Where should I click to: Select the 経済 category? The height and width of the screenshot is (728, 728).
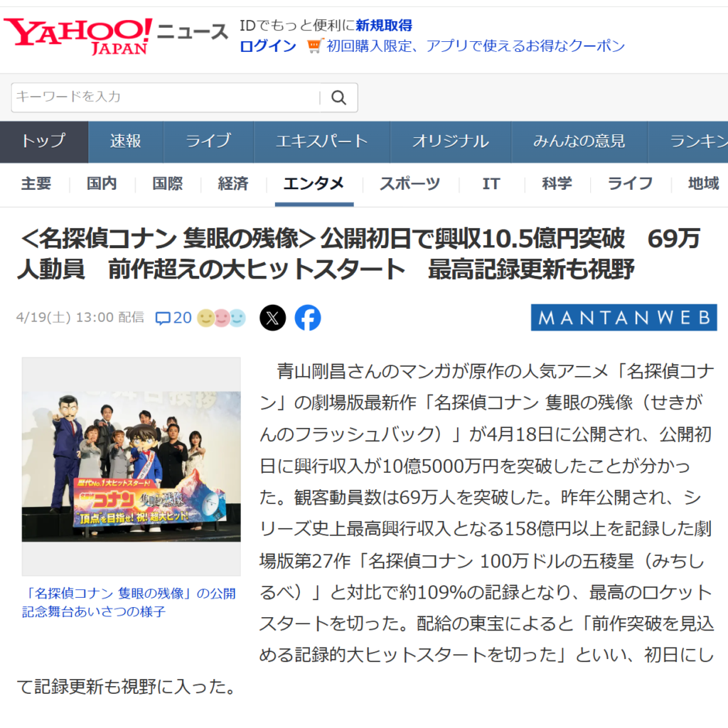(x=233, y=184)
